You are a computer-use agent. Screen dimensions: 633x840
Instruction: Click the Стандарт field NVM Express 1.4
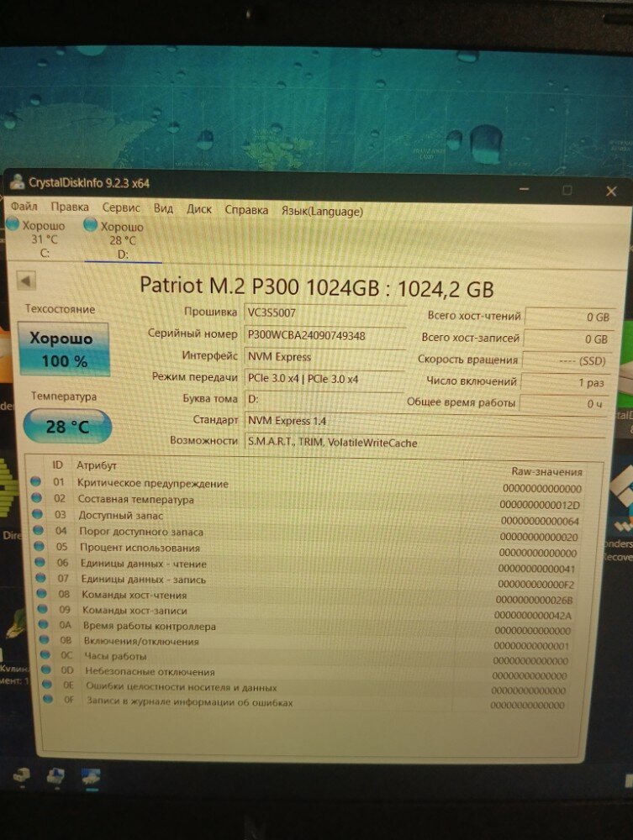tap(427, 422)
